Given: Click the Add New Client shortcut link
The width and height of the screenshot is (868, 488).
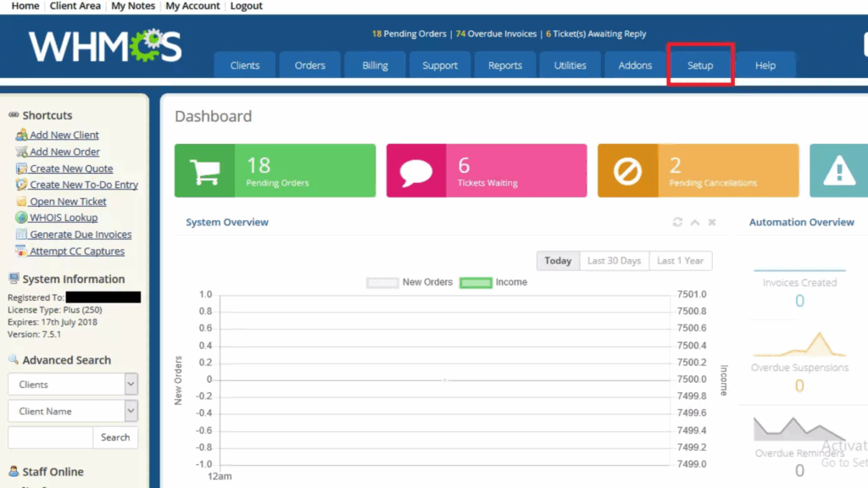Looking at the screenshot, I should click(x=64, y=135).
